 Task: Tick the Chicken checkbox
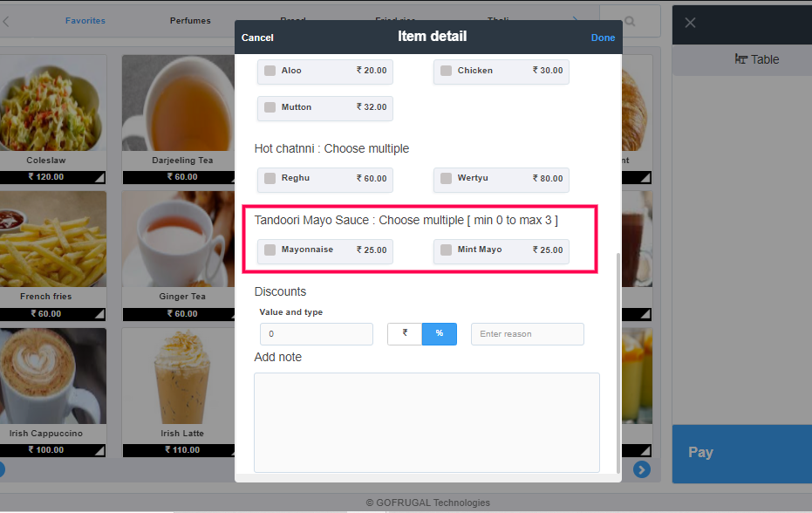[x=446, y=71]
